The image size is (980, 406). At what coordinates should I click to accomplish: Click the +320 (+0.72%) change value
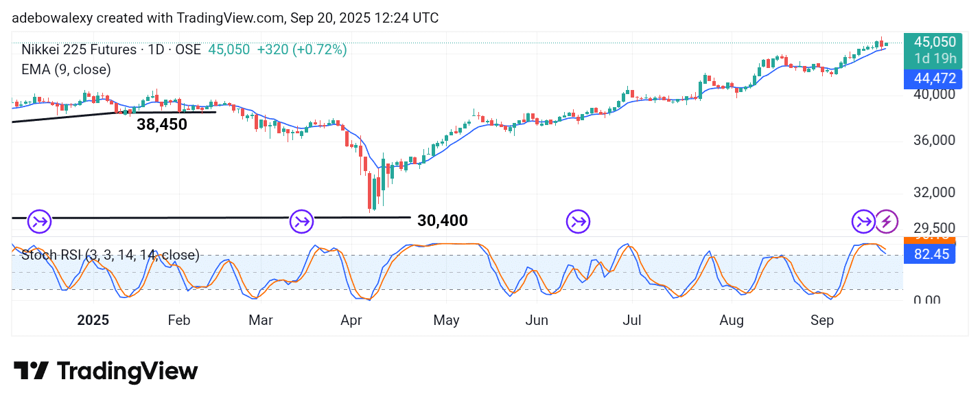click(302, 49)
